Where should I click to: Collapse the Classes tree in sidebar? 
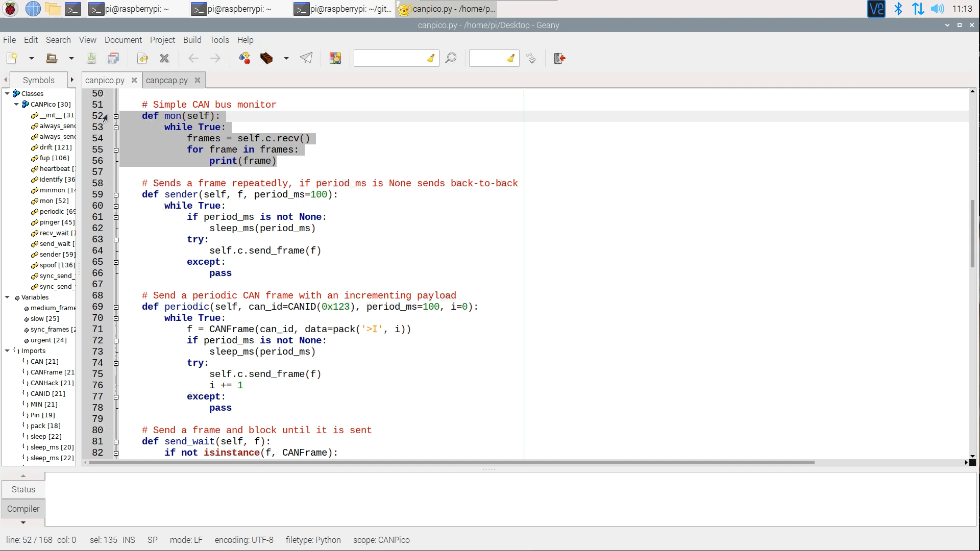tap(7, 93)
